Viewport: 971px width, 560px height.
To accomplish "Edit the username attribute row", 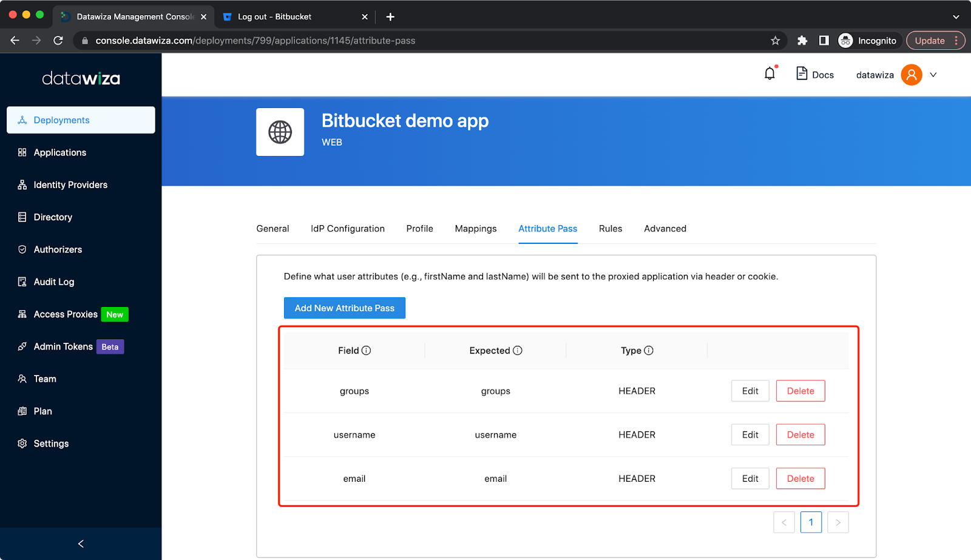I will 750,434.
